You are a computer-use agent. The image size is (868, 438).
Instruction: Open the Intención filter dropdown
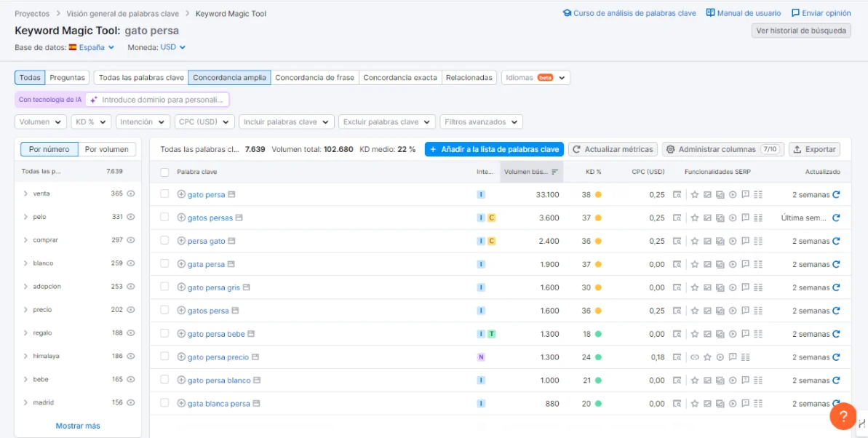(143, 122)
